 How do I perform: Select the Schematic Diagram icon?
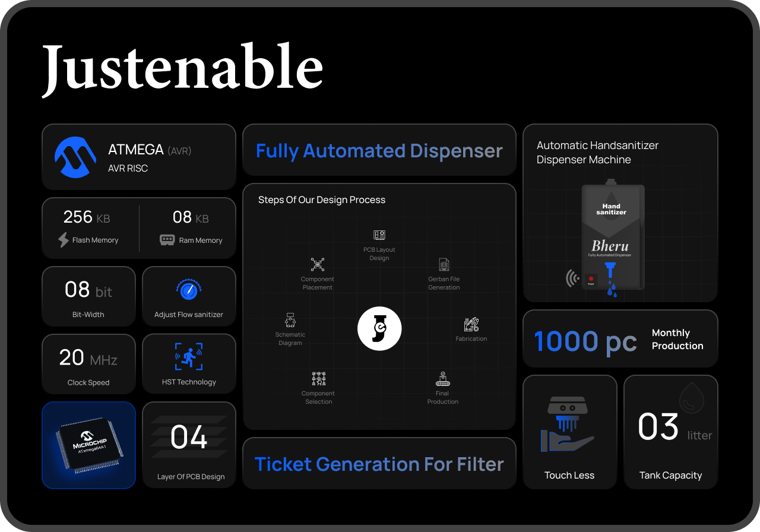point(290,321)
